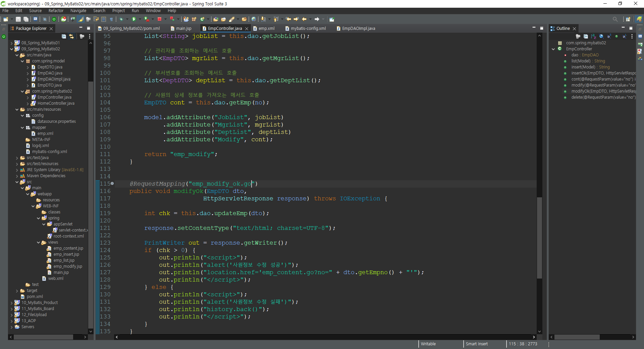Screen dimensions: 644x349
Task: Go to Next Annotation arrow icon
Action: (x=263, y=19)
